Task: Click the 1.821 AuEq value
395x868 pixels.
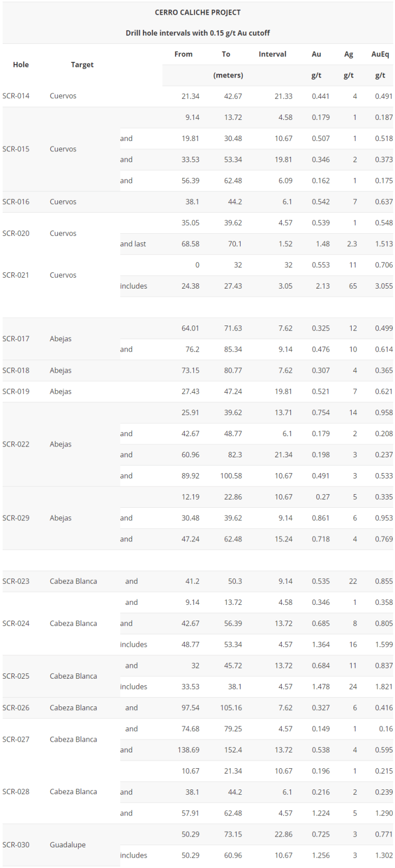Action: (x=384, y=687)
